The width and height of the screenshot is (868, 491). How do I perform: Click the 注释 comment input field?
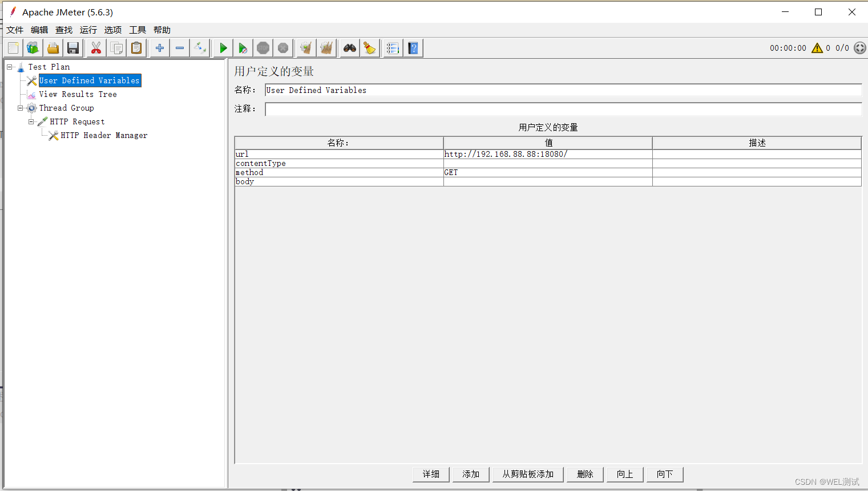(563, 109)
